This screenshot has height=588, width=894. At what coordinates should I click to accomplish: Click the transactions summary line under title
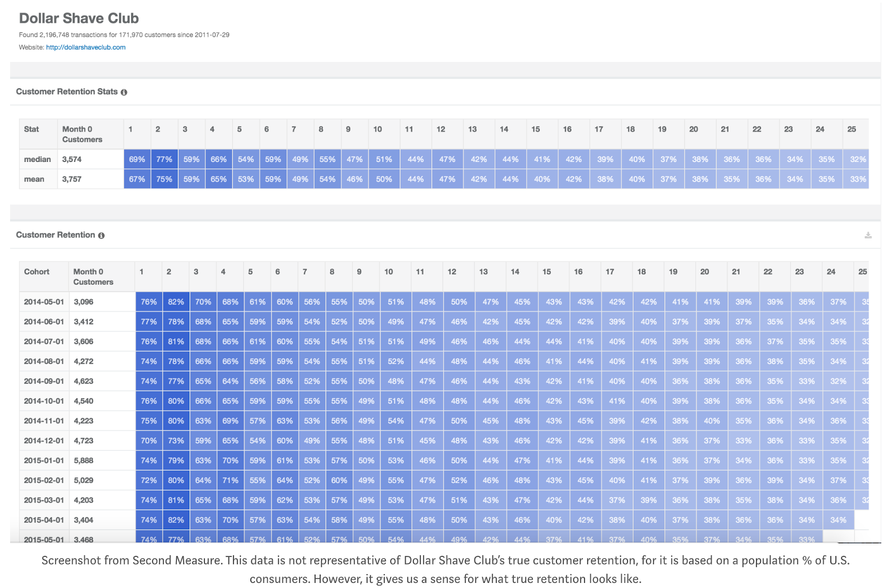tap(124, 35)
